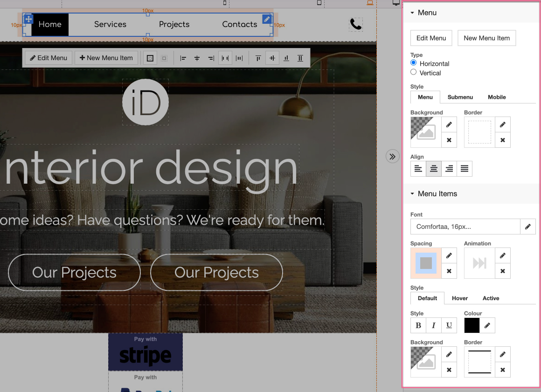
Task: Click New Menu Item in the floating toolbar
Action: point(106,58)
